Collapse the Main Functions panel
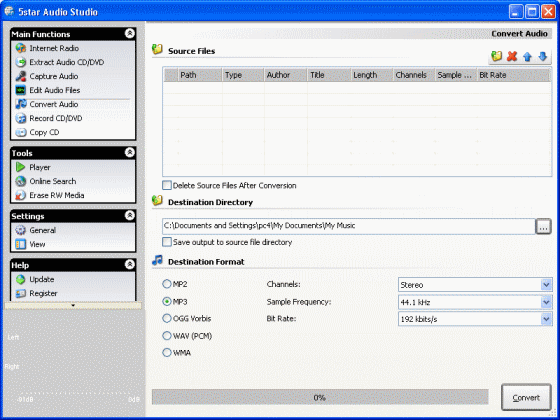The height and width of the screenshot is (420, 560). (x=130, y=33)
